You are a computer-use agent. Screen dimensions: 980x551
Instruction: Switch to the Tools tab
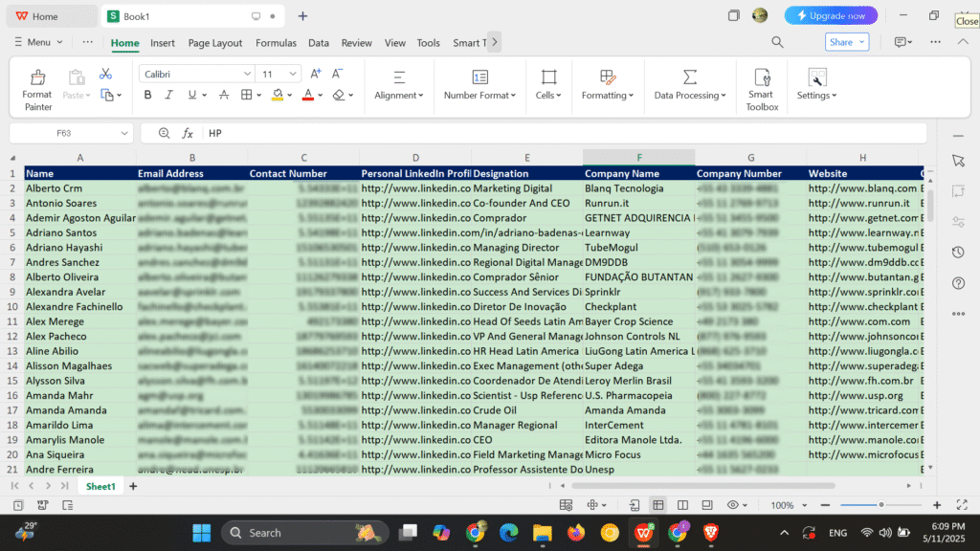click(x=428, y=42)
